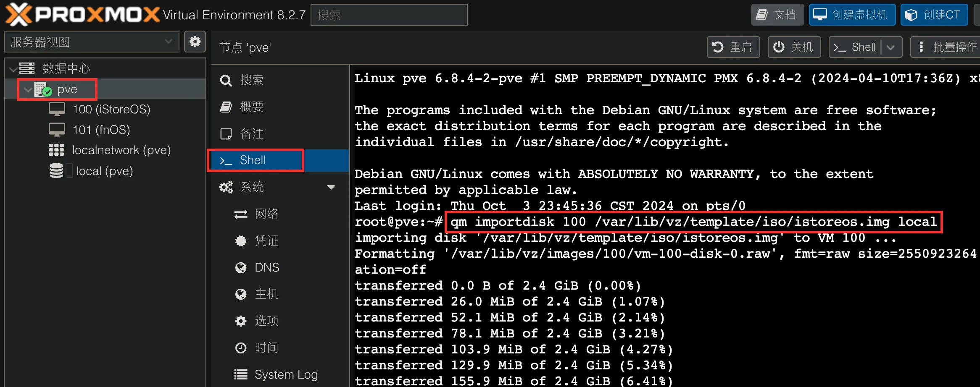The height and width of the screenshot is (387, 980).
Task: Click the 重启 reboot button
Action: click(733, 47)
